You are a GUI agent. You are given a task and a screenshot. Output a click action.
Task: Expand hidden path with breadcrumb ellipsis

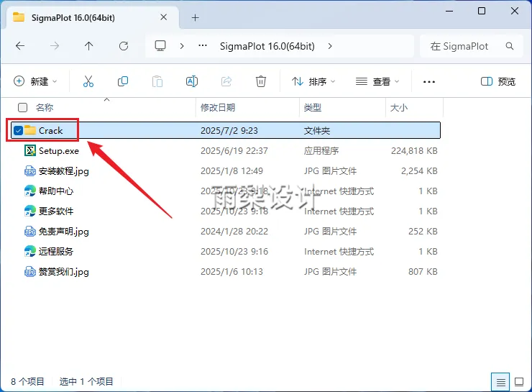(x=203, y=46)
